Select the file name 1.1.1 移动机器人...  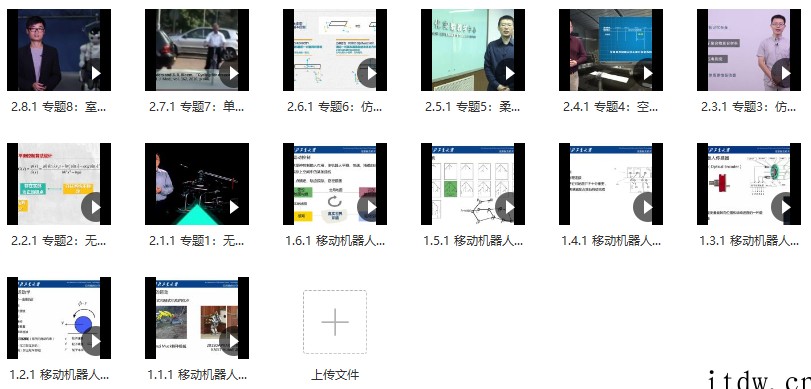coord(197,375)
